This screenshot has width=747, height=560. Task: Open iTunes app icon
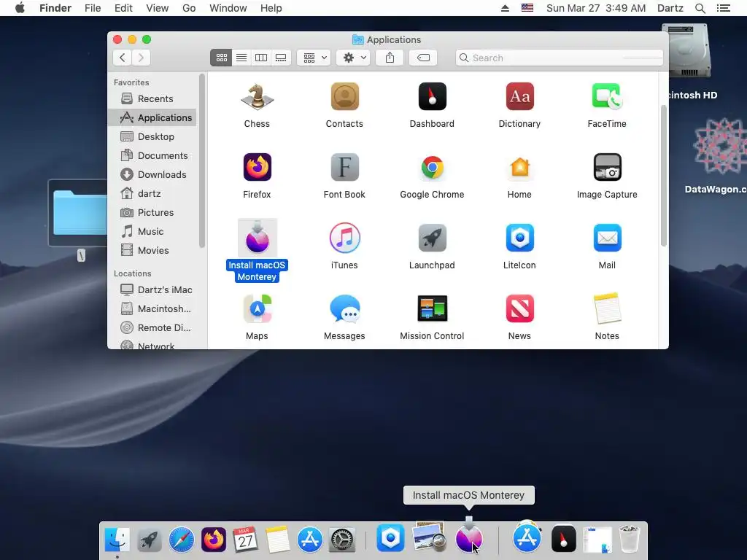coord(344,238)
